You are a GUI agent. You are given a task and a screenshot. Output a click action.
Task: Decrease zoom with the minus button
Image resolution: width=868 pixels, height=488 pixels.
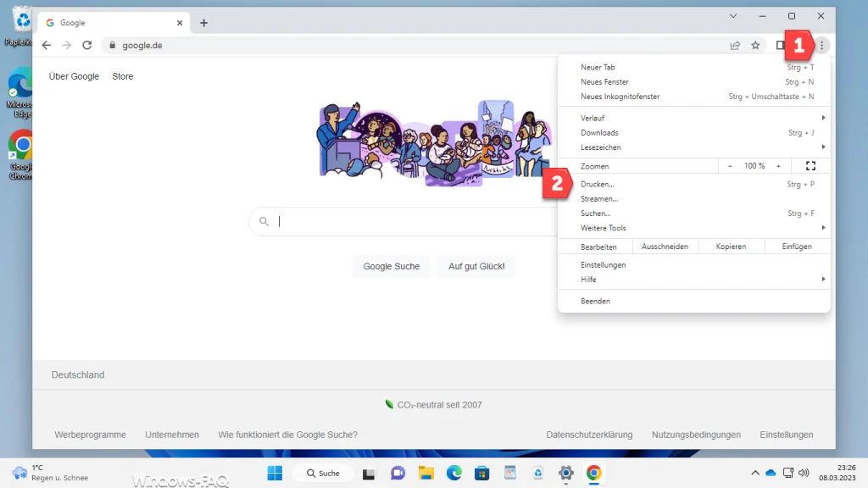click(730, 166)
